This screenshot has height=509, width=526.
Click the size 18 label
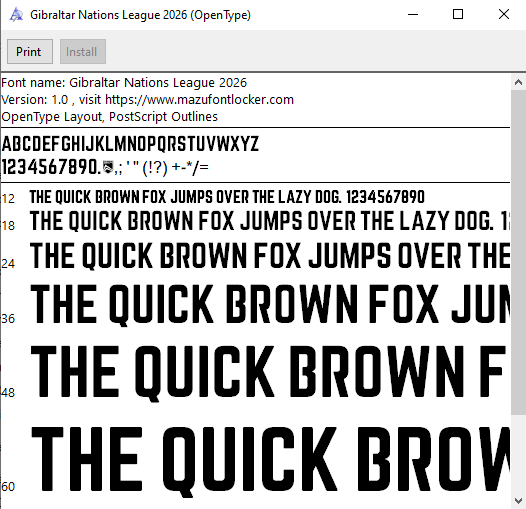(8, 225)
